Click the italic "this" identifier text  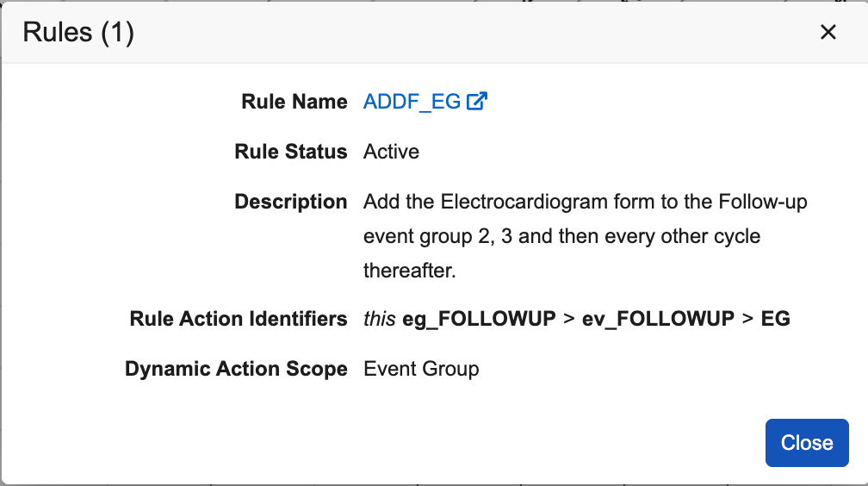coord(380,319)
